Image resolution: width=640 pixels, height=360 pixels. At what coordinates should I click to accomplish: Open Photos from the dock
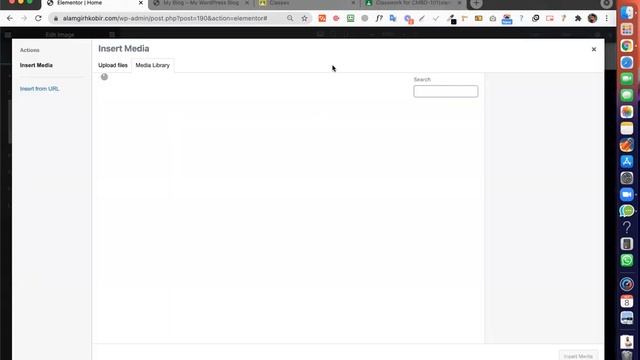click(627, 112)
